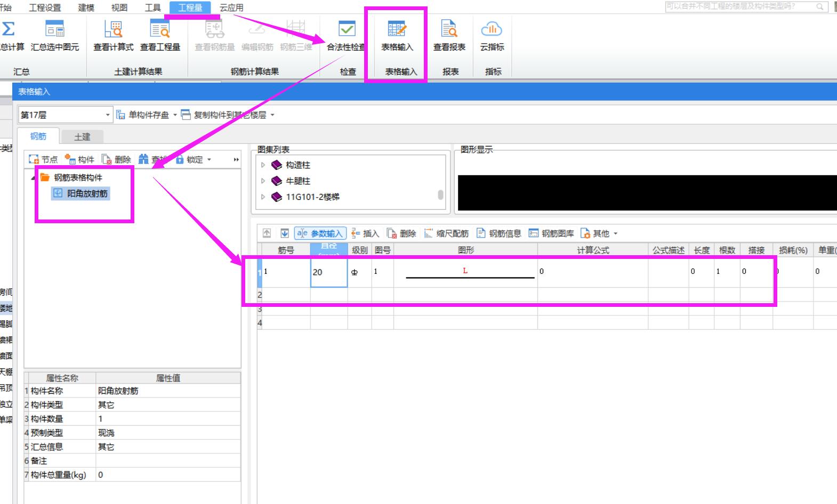Open the 建模 ribbon tab
837x504 pixels.
click(x=86, y=7)
